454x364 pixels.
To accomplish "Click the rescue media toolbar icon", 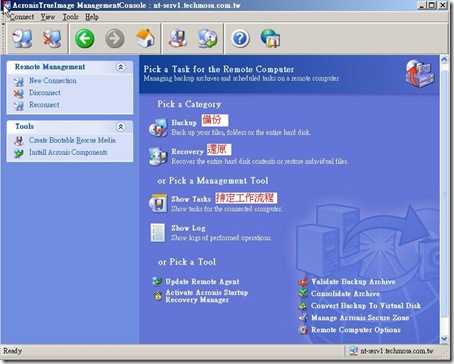I will [177, 38].
